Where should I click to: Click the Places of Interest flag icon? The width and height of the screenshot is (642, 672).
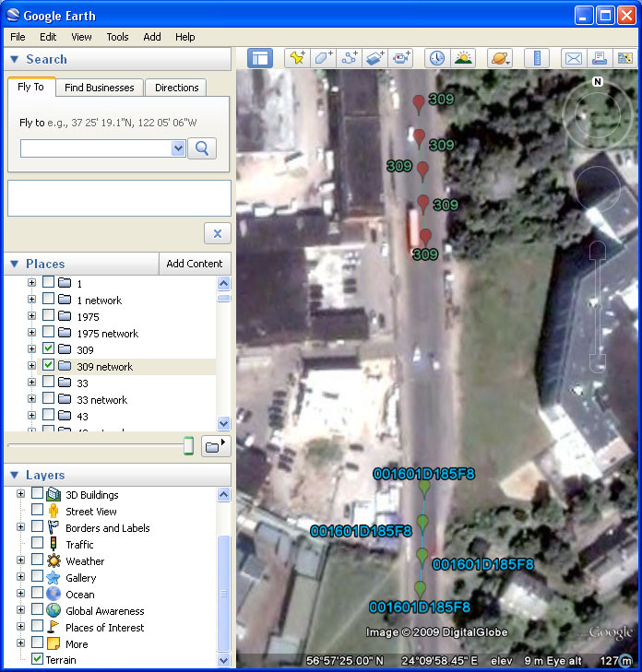click(x=53, y=627)
